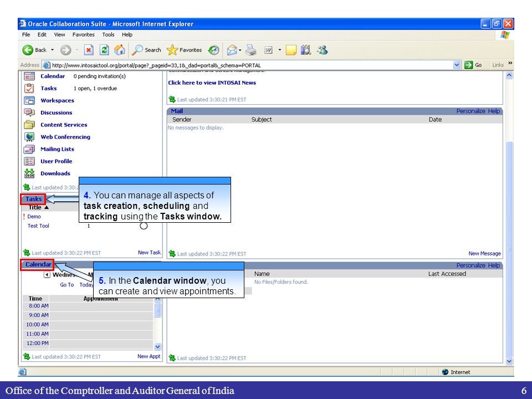Refresh Mail portlet via green refresh icon
This screenshot has height=399, width=532.
click(x=172, y=253)
